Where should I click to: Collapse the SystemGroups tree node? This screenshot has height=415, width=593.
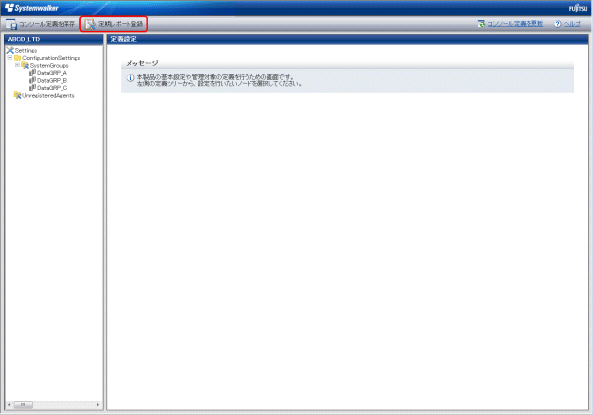pyautogui.click(x=17, y=65)
